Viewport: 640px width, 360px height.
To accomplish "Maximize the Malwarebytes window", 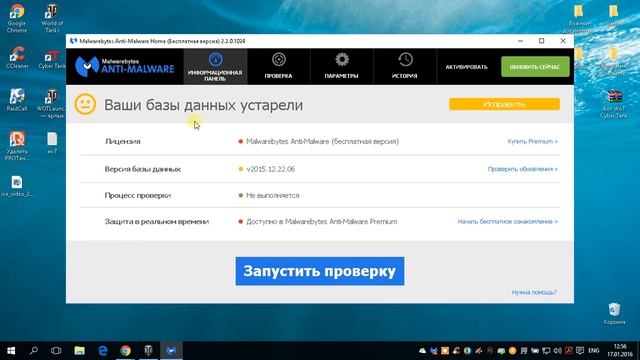I will point(542,41).
